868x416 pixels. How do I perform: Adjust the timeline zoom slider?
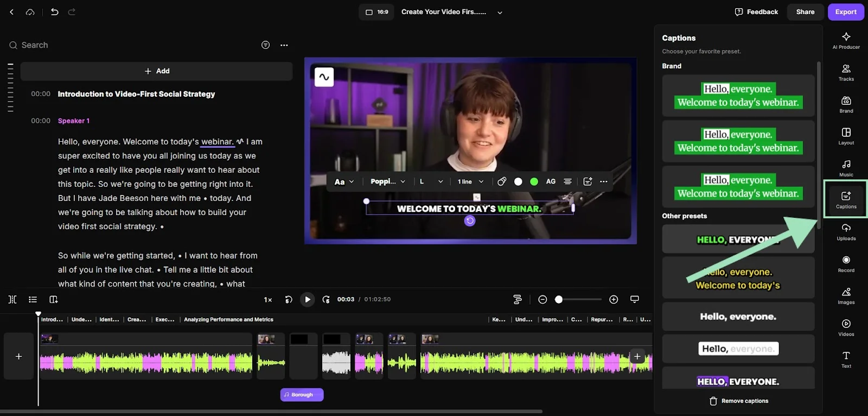point(578,299)
